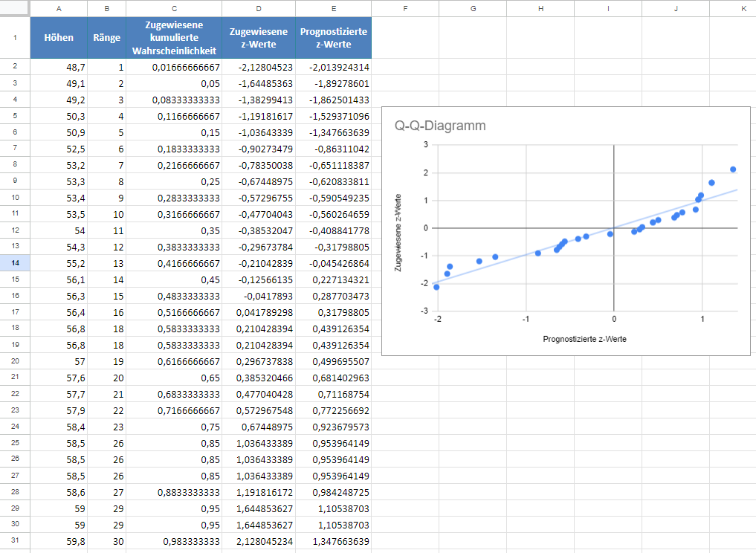Select cell with value 0,499695507
This screenshot has height=553, width=756.
(x=334, y=361)
